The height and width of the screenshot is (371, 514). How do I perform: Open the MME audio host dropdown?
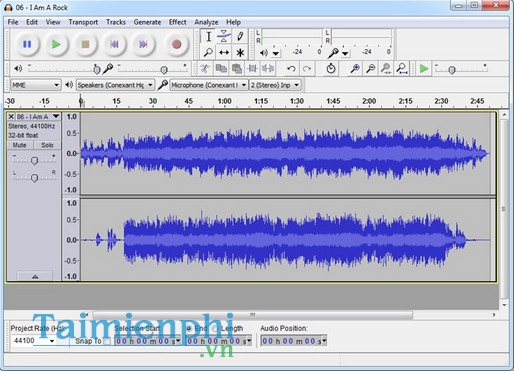click(x=35, y=85)
